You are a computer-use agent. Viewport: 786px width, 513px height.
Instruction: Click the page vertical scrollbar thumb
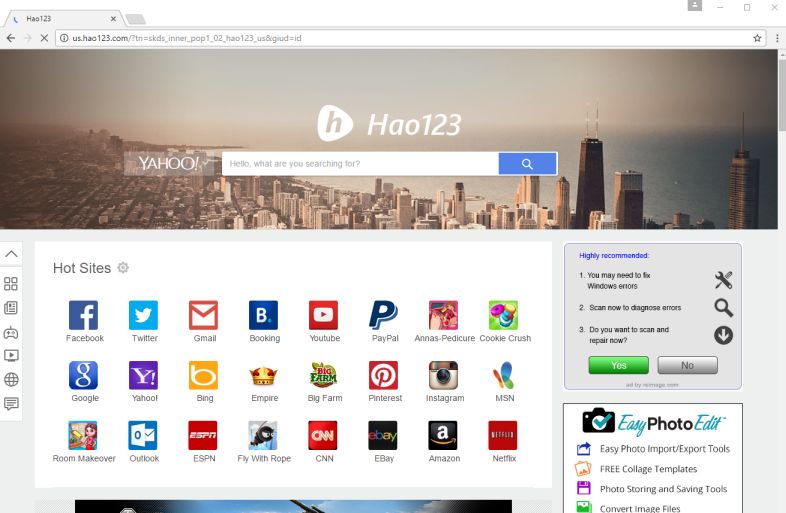[782, 94]
